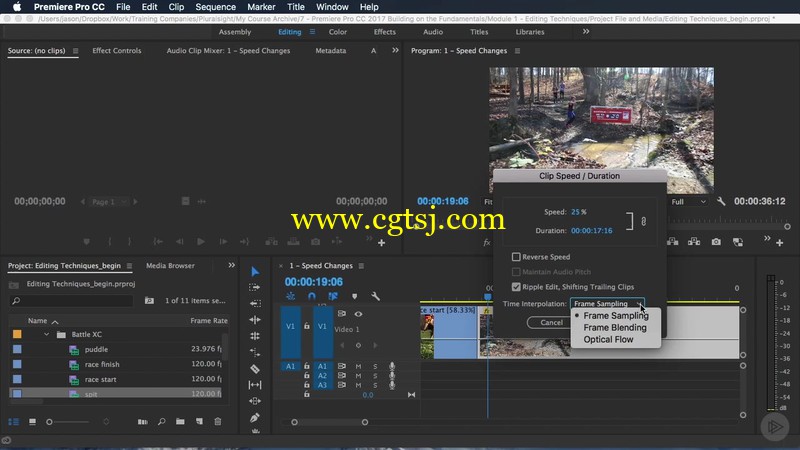Open the Marker menu
800x450 pixels.
pyautogui.click(x=261, y=7)
